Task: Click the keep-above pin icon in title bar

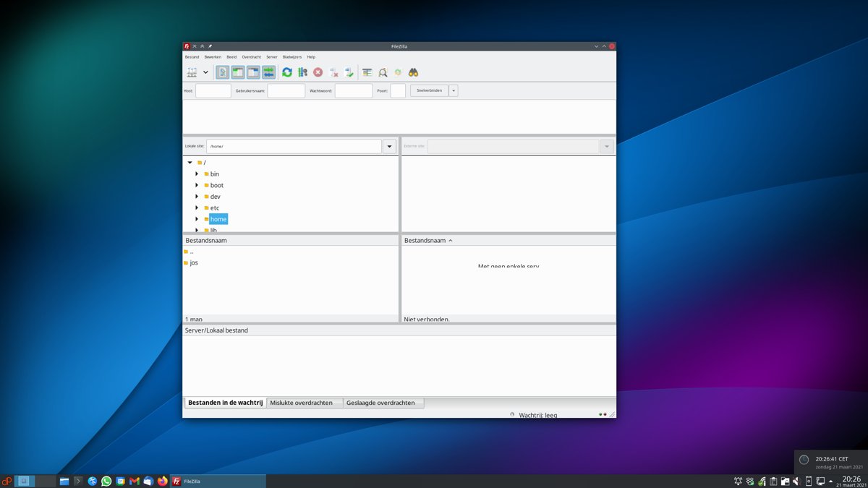Action: pos(210,46)
